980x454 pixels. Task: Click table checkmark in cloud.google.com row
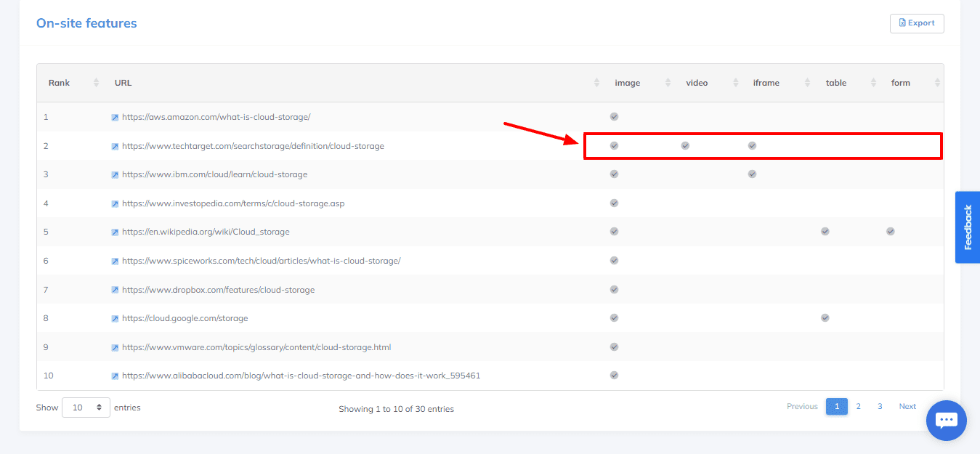(825, 317)
